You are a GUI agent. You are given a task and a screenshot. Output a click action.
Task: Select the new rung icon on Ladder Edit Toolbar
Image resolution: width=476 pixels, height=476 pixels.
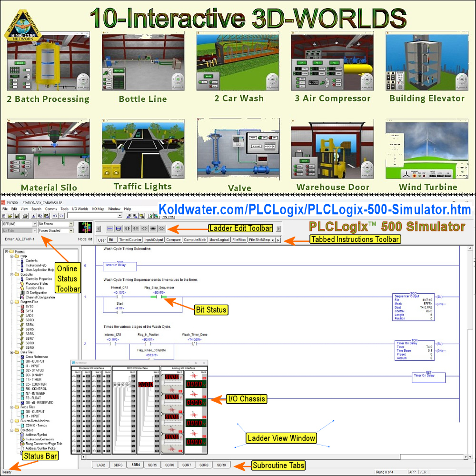[109, 228]
